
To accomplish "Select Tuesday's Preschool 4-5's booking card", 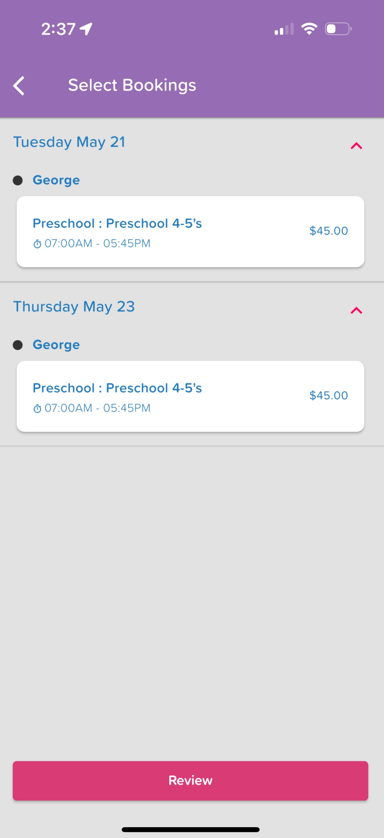I will (190, 231).
